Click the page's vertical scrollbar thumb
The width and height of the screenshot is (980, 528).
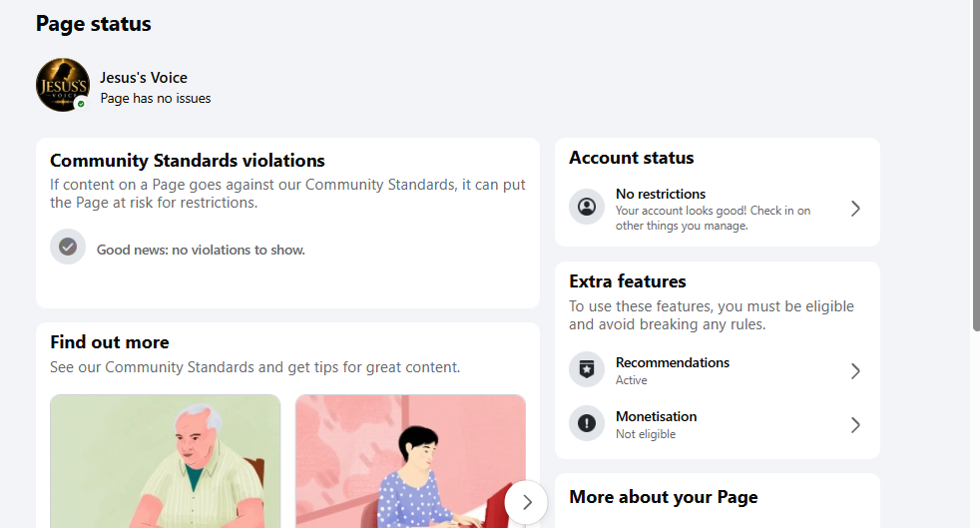coord(976,166)
